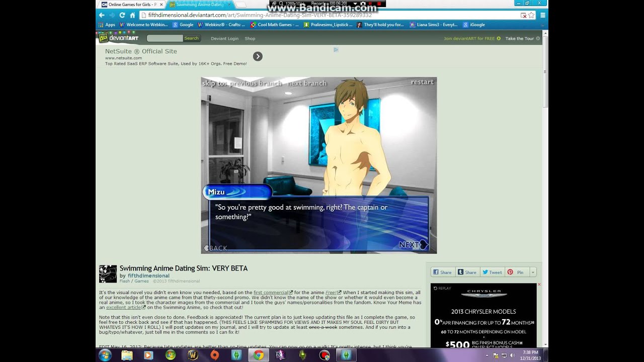The height and width of the screenshot is (362, 644).
Task: Open Webkinz Crafts bookmark
Action: (x=221, y=25)
